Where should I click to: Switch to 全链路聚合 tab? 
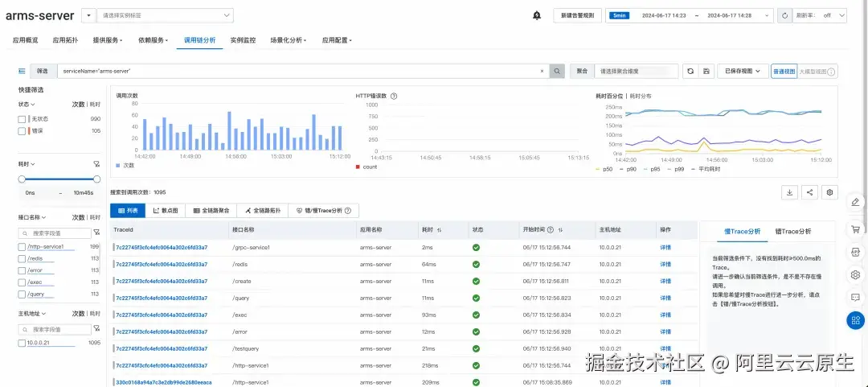coord(211,211)
